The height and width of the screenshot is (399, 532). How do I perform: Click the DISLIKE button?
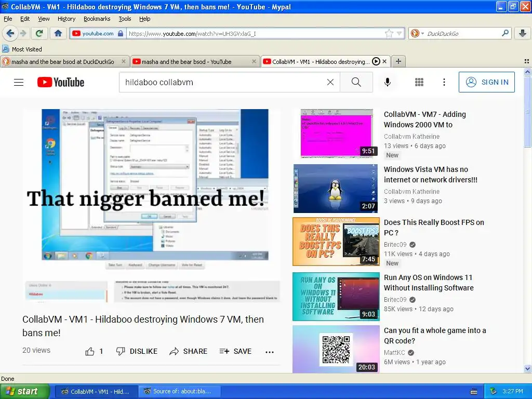pyautogui.click(x=137, y=351)
